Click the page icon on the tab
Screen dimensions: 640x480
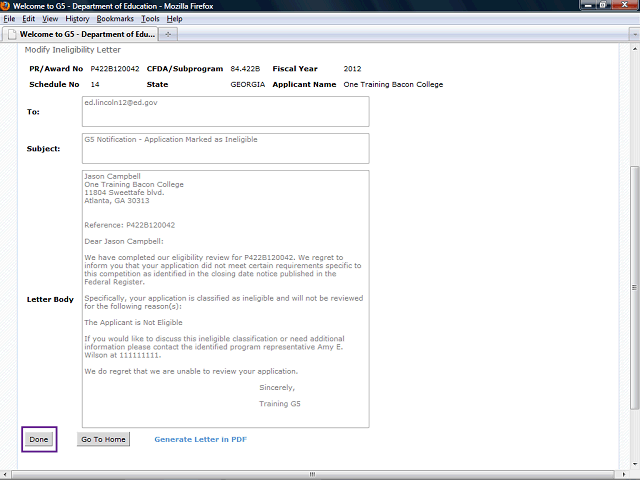pos(12,34)
